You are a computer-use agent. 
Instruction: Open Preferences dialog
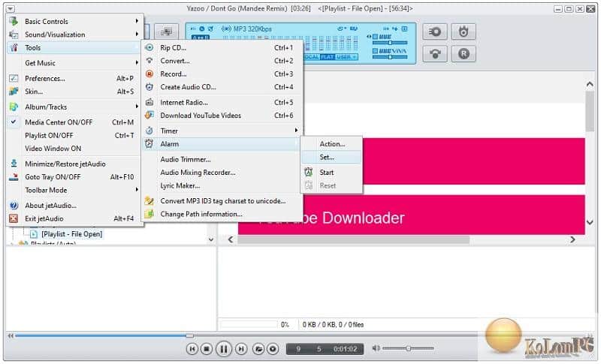tap(74, 79)
